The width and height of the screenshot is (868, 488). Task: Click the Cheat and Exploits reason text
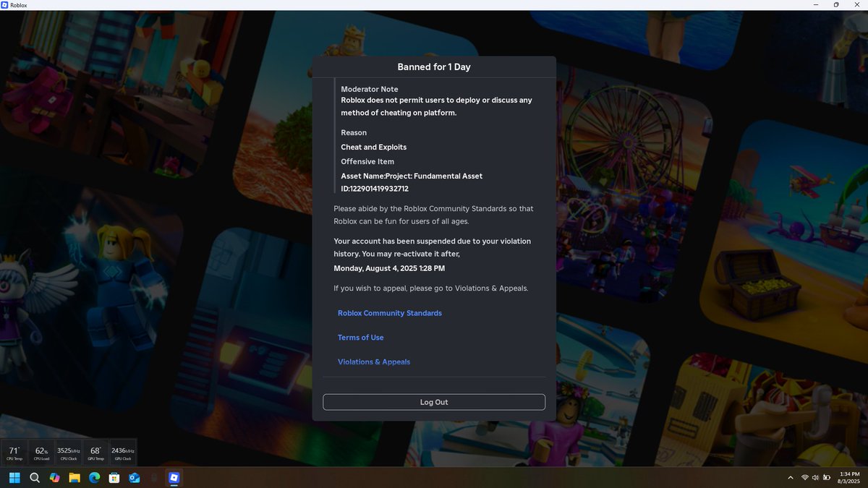pos(374,147)
